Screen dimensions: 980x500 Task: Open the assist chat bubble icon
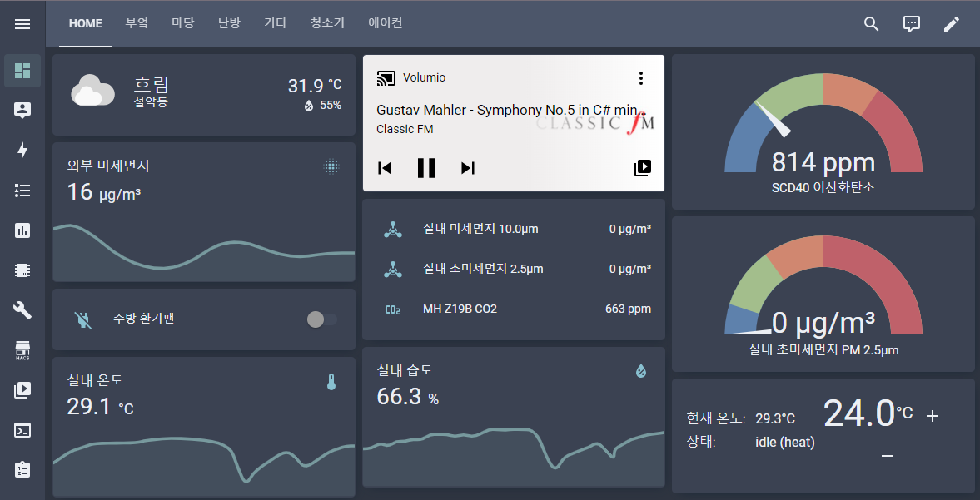coord(912,24)
